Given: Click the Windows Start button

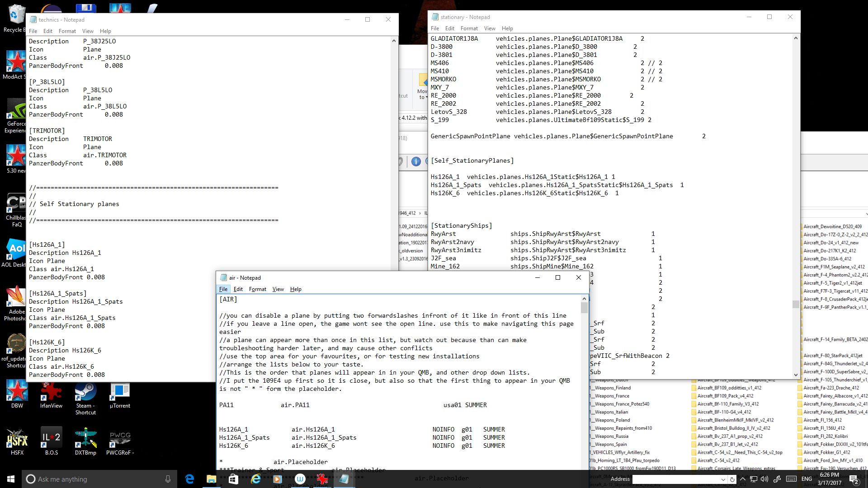Looking at the screenshot, I should (x=11, y=479).
